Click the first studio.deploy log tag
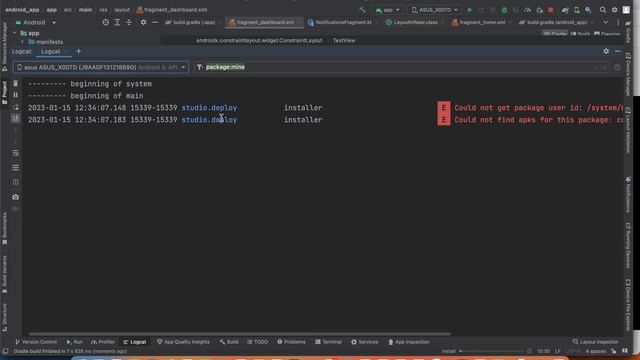The width and height of the screenshot is (640, 360). [x=209, y=108]
